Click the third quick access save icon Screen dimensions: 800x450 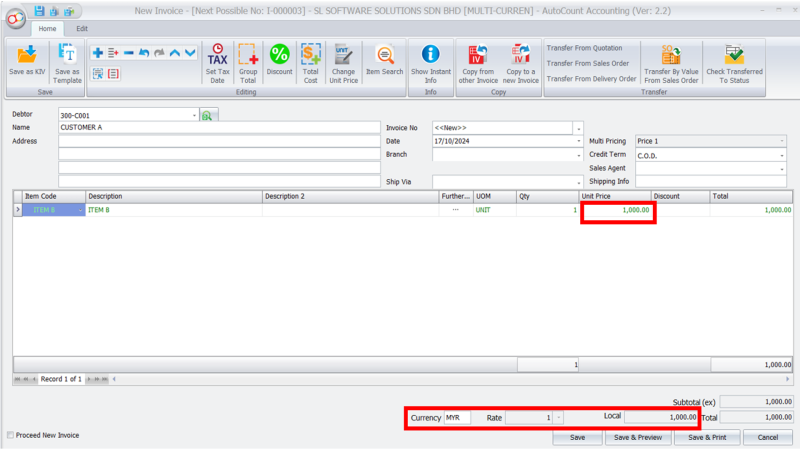click(69, 11)
